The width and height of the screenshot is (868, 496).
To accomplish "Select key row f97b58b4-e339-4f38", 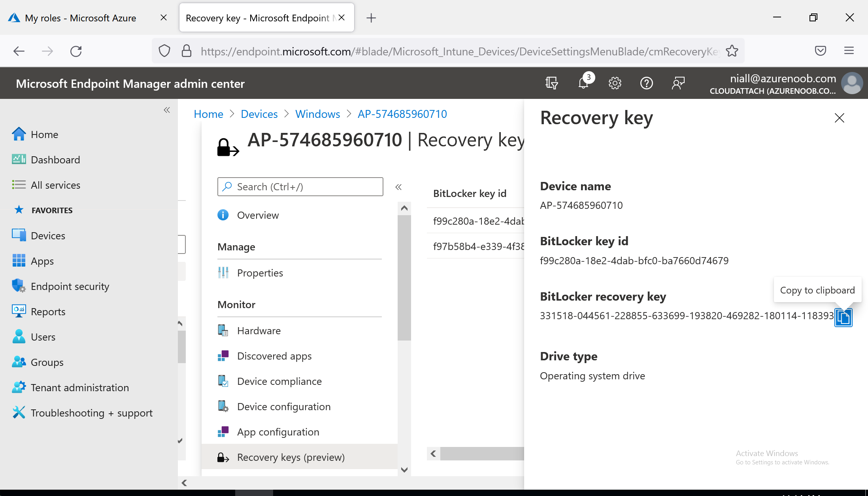I will [x=476, y=246].
